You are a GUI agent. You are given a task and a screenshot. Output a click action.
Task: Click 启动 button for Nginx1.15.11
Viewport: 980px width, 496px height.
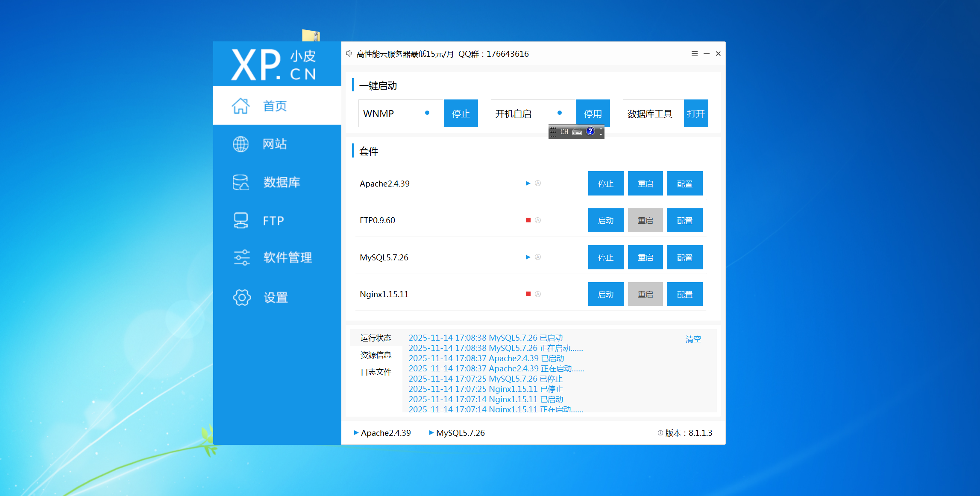pyautogui.click(x=605, y=294)
